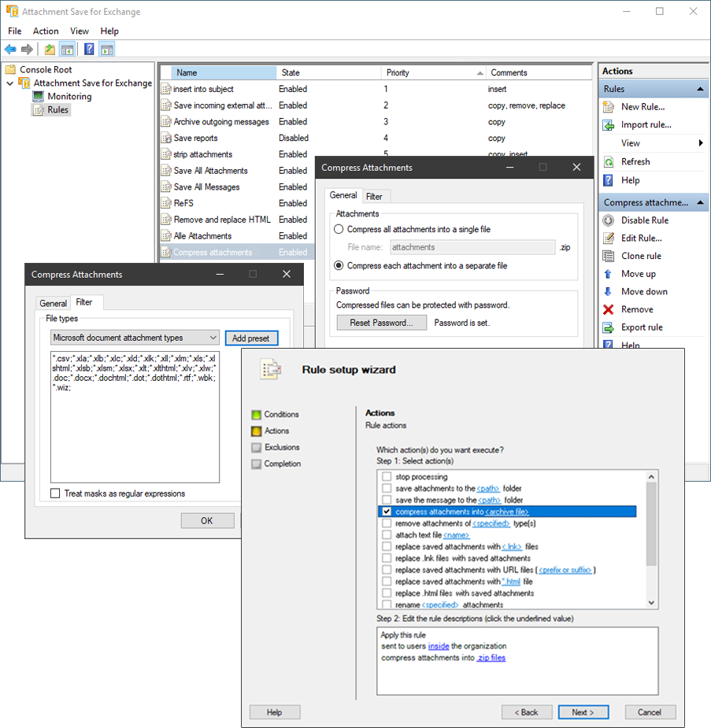Open the View menu
This screenshot has width=711, height=728.
(x=80, y=31)
